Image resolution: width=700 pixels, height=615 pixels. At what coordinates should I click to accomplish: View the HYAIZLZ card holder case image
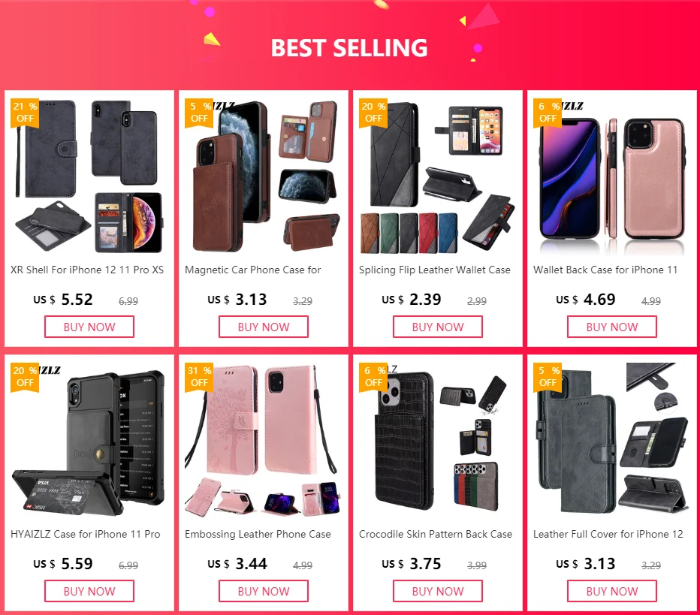coord(89,442)
